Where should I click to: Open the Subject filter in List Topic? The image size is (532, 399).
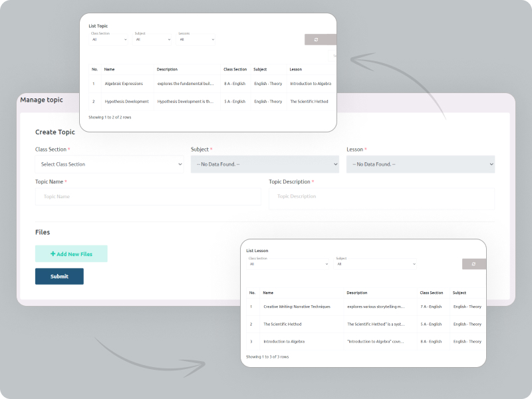(152, 39)
